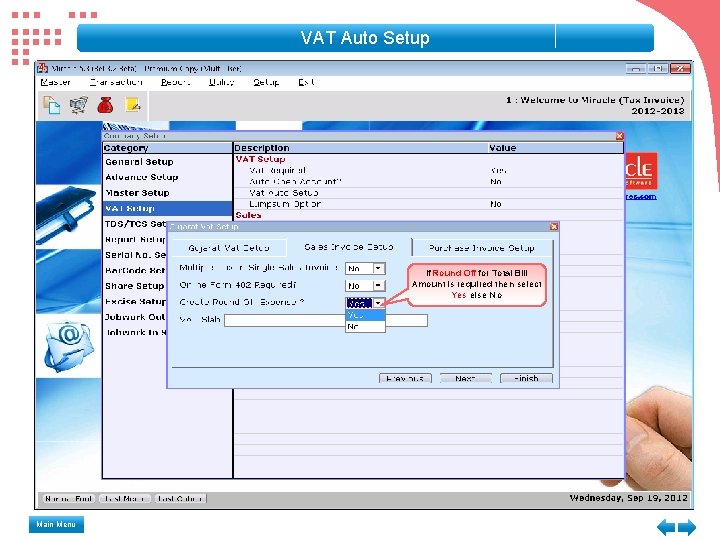Image resolution: width=720 pixels, height=540 pixels.
Task: Go to next slide with right arrow
Action: pyautogui.click(x=687, y=526)
